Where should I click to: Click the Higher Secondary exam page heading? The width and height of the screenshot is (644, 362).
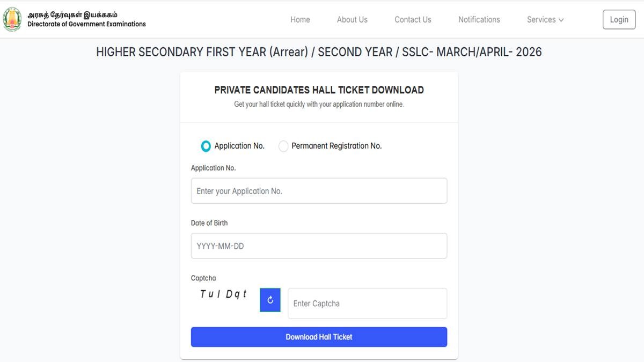[x=319, y=52]
